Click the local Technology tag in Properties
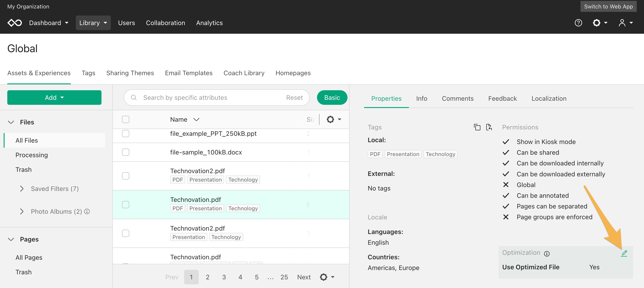 (x=441, y=154)
